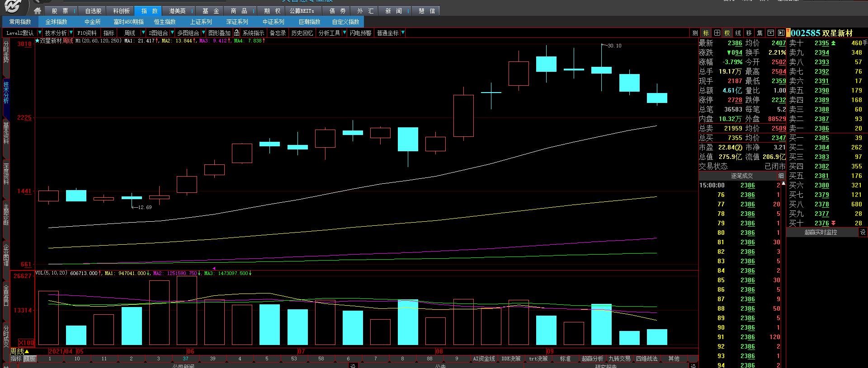This screenshot has height=368, width=868.
Task: Select the 线 drawing-line tool icon
Action: (x=738, y=33)
